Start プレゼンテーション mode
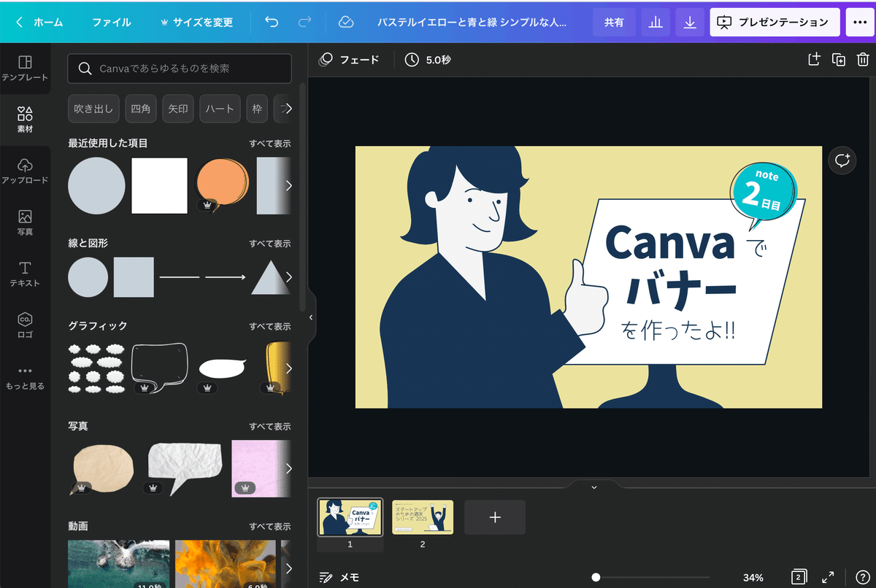The width and height of the screenshot is (876, 588). pos(775,23)
